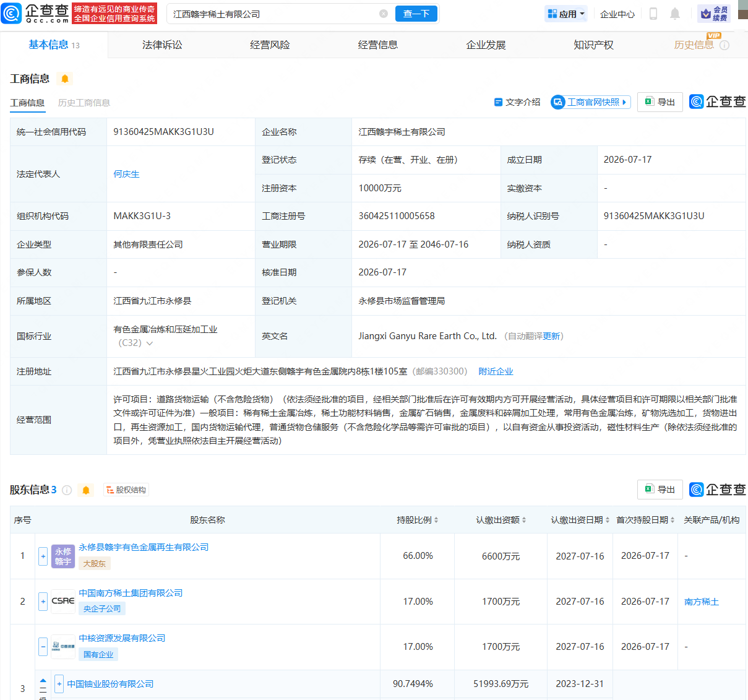Open the user avatar in the top corner
This screenshot has width=748, height=700.
743,9
